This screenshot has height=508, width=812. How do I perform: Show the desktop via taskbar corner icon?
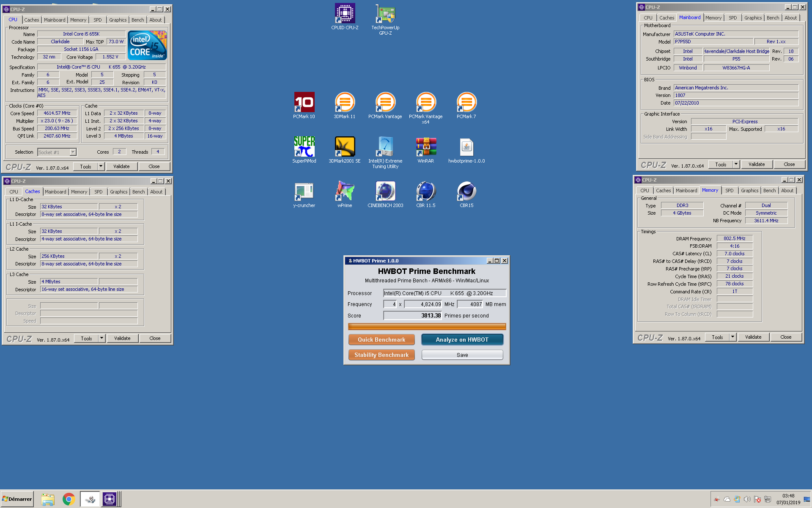click(x=807, y=500)
